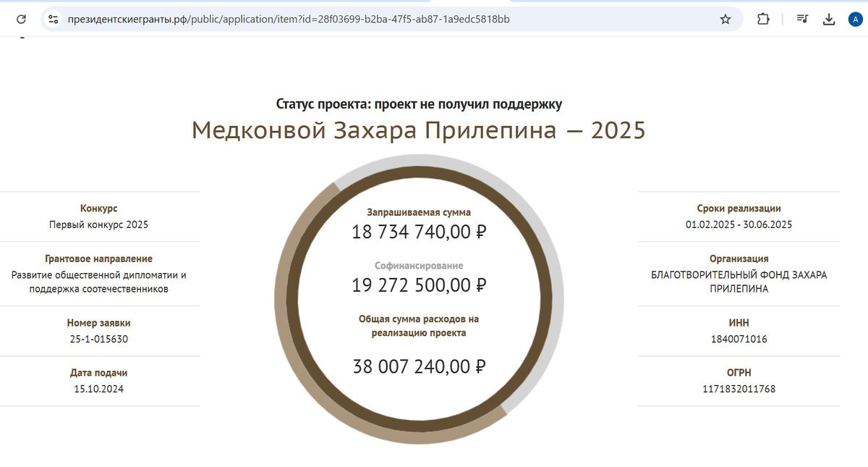Viewport: 868px width, 467px height.
Task: Select the requested amount 18 734 740,00 ₽
Action: tap(419, 232)
